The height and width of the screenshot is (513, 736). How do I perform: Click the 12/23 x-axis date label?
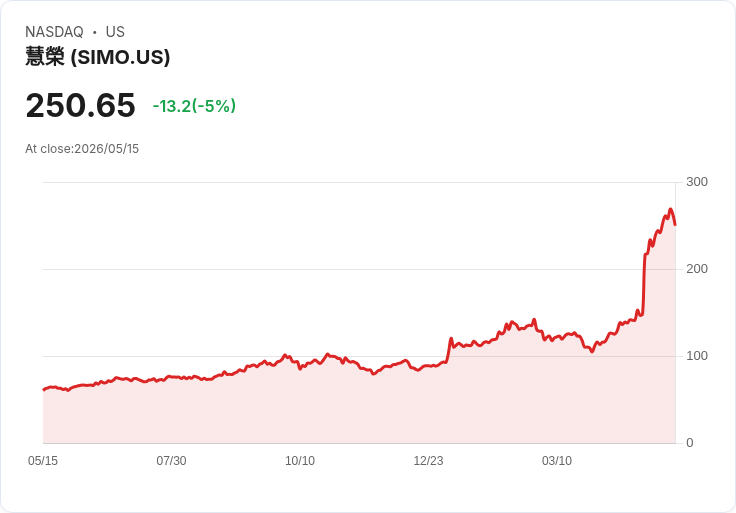pos(428,461)
